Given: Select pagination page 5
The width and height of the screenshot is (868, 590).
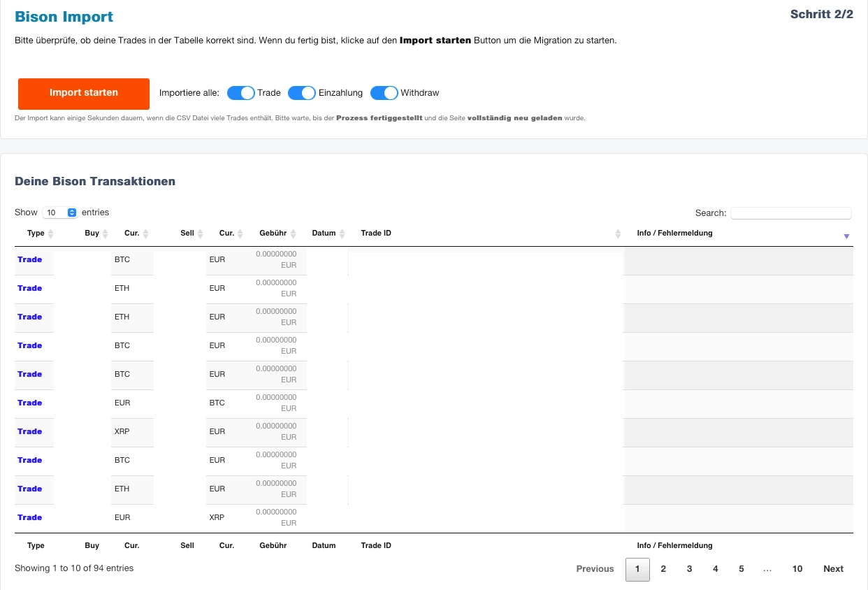Looking at the screenshot, I should [x=741, y=569].
